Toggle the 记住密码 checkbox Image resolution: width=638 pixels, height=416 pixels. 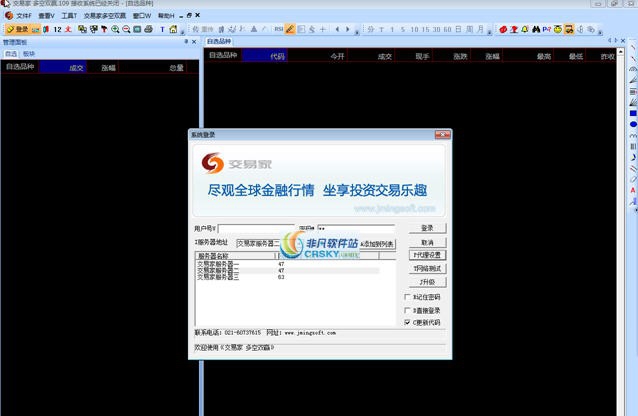407,297
